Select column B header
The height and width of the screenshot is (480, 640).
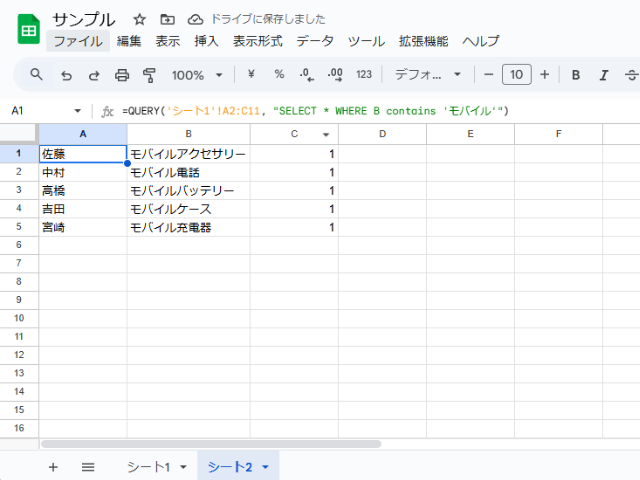tap(189, 134)
